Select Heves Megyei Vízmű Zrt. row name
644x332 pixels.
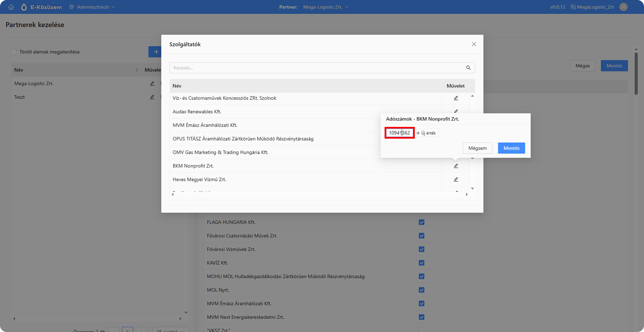(x=199, y=180)
